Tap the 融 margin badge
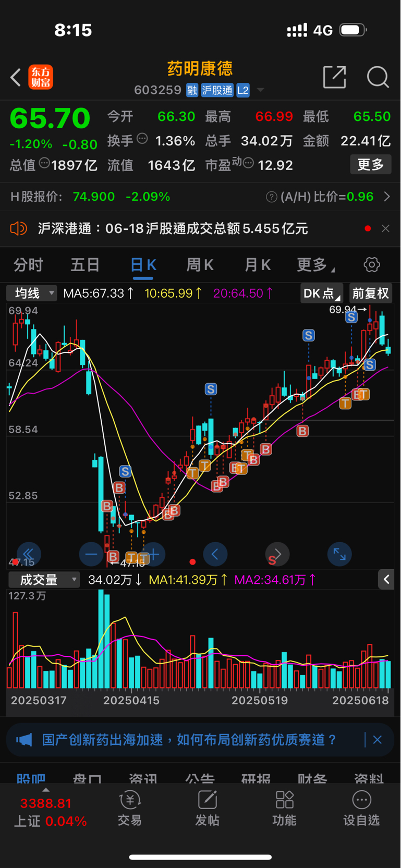 pyautogui.click(x=192, y=90)
